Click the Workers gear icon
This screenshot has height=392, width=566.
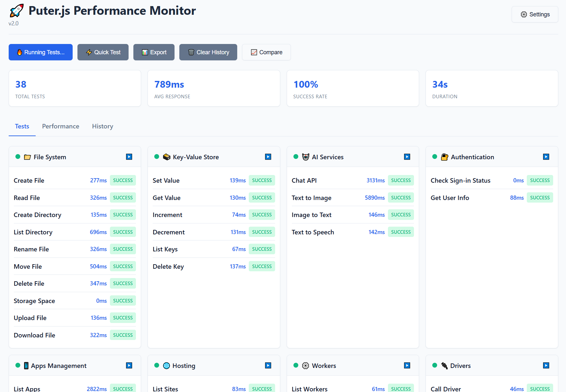[306, 366]
